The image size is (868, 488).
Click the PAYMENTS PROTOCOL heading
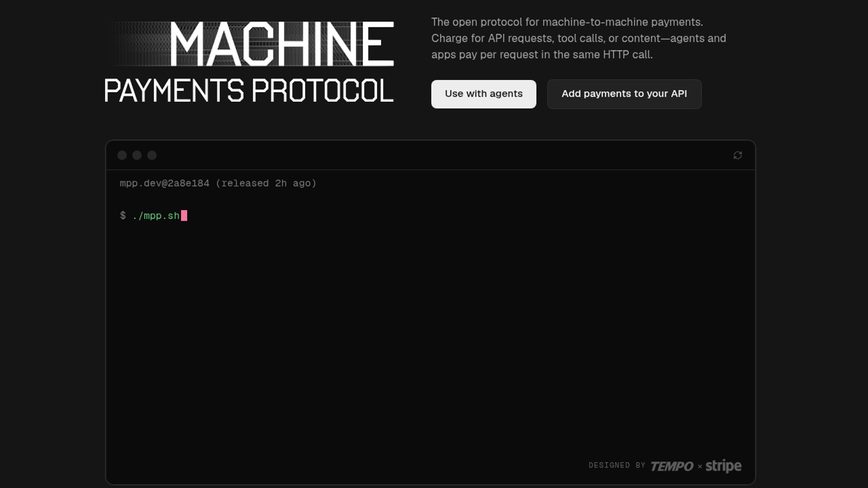point(249,91)
